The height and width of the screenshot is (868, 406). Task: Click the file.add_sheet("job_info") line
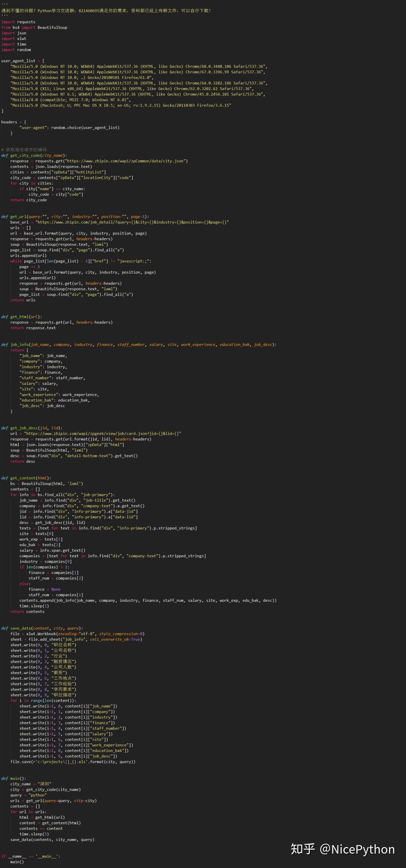76,639
